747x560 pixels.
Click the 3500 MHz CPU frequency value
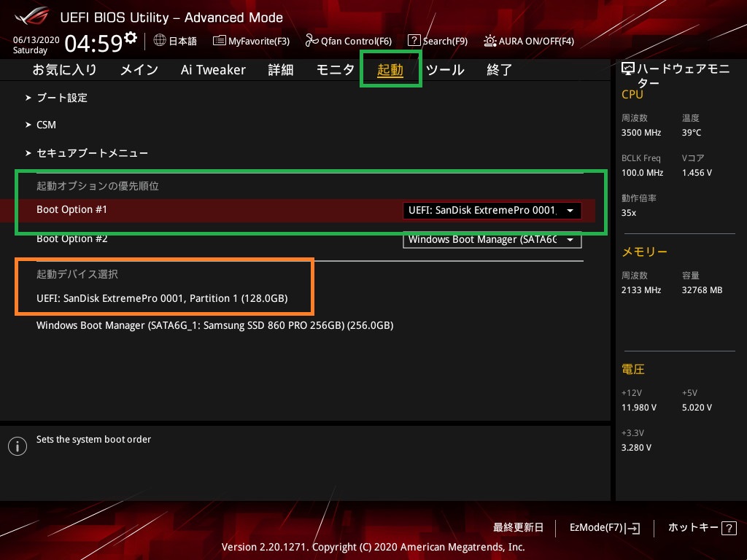(641, 133)
